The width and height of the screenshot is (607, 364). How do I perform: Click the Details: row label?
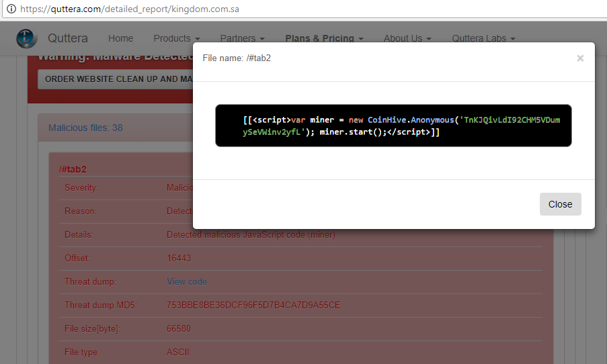coord(79,235)
